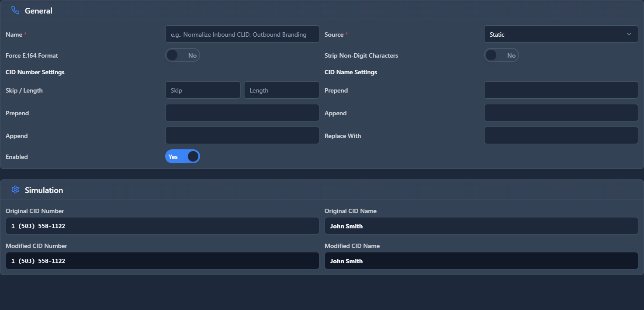Viewport: 644px width, 310px height.
Task: Click the Source dropdown chevron arrow
Action: pos(629,34)
